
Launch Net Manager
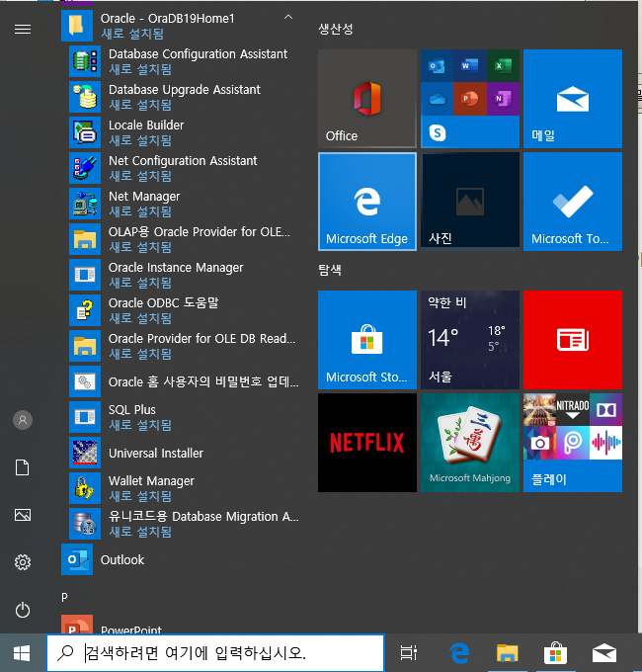pyautogui.click(x=184, y=204)
